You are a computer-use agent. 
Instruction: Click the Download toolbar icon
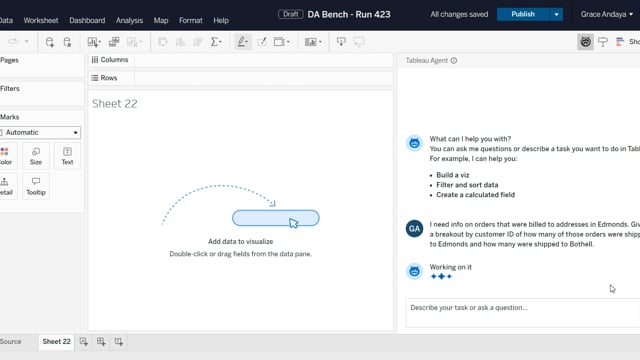pos(341,42)
